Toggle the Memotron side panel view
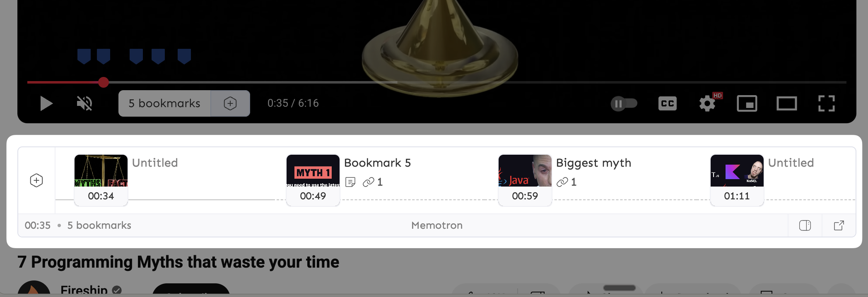Image resolution: width=868 pixels, height=297 pixels. click(805, 225)
